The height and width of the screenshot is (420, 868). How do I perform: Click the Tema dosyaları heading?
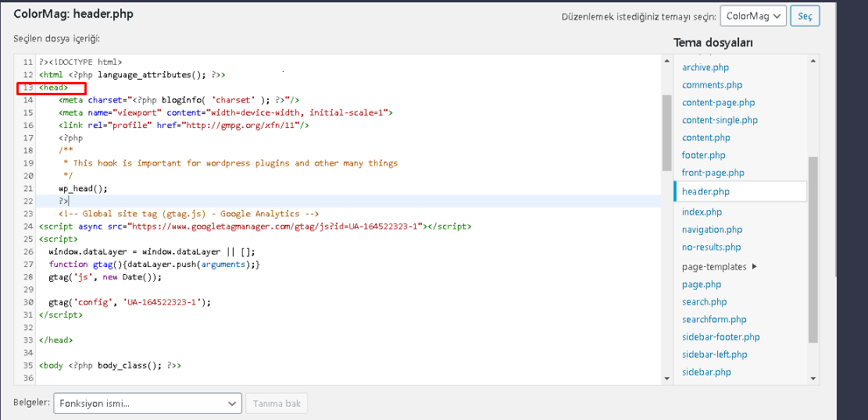click(713, 43)
